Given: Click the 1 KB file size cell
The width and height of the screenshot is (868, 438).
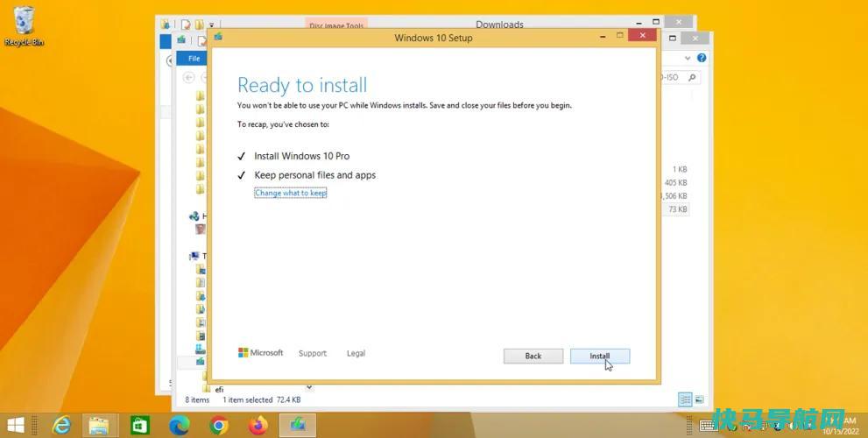Looking at the screenshot, I should pos(680,169).
